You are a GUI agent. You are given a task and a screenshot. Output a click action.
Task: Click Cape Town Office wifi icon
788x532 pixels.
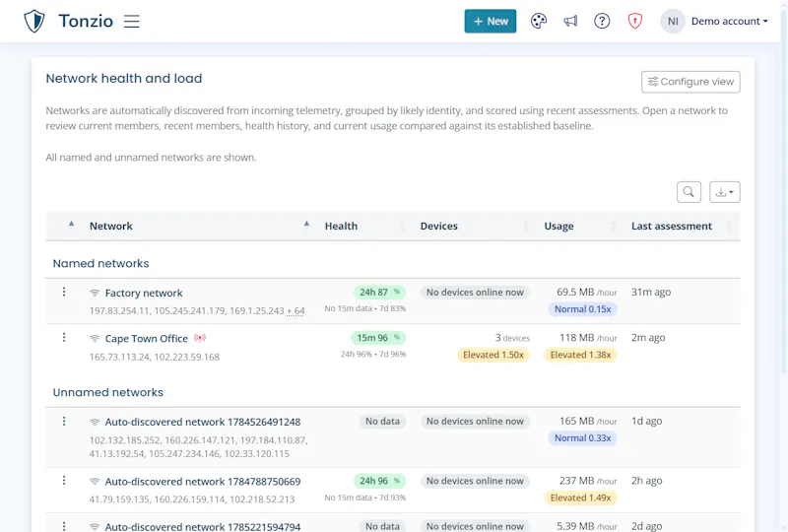(x=95, y=338)
